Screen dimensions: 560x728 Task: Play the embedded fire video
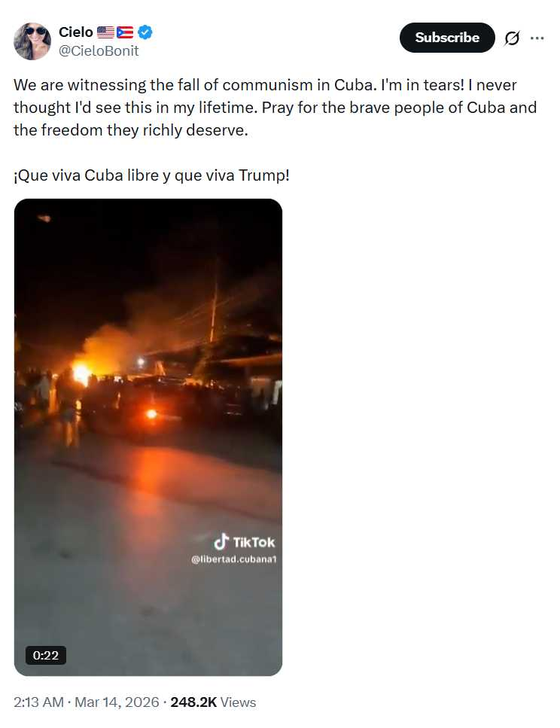148,437
